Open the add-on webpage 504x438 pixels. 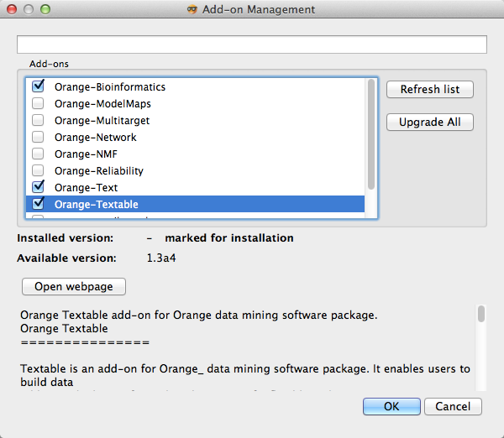[74, 286]
